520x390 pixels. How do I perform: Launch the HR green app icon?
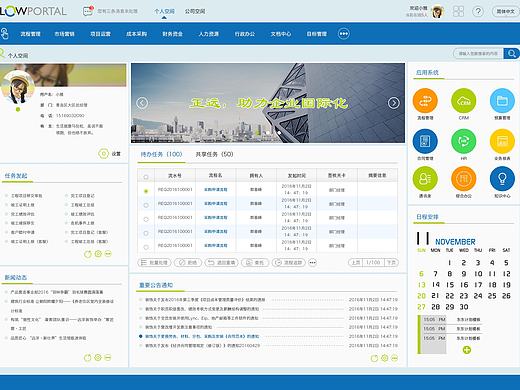tap(464, 141)
